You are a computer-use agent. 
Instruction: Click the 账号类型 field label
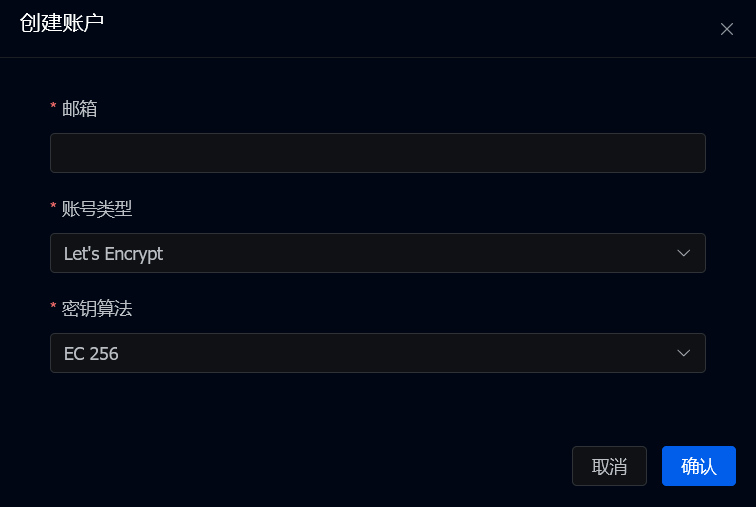coord(97,209)
